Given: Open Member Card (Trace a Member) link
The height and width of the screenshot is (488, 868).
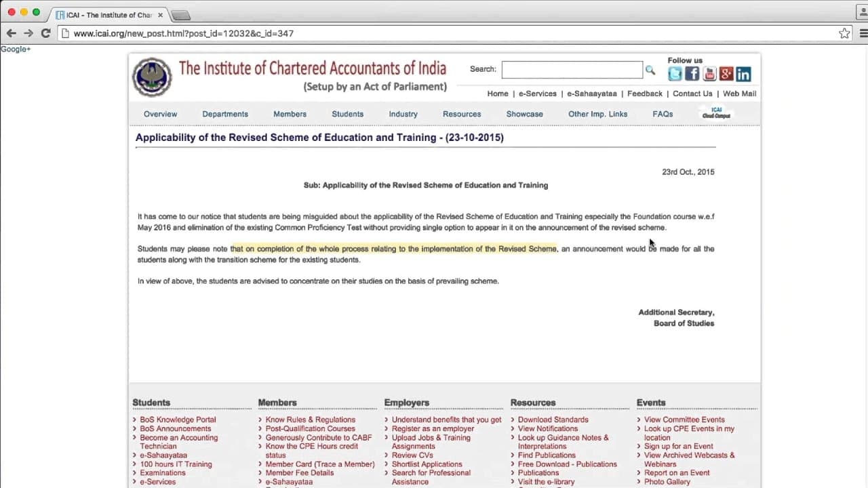Looking at the screenshot, I should point(320,464).
